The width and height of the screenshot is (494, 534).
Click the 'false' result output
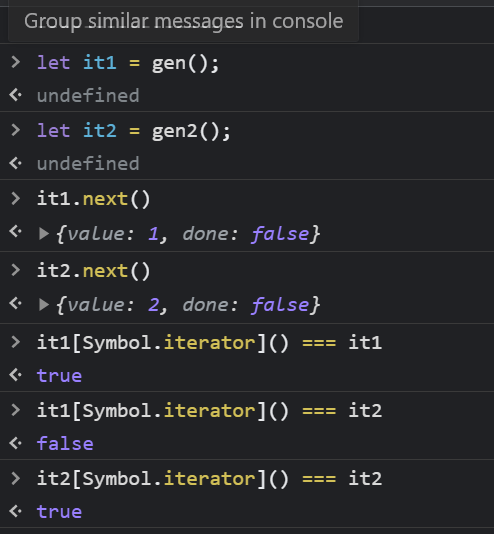65,444
